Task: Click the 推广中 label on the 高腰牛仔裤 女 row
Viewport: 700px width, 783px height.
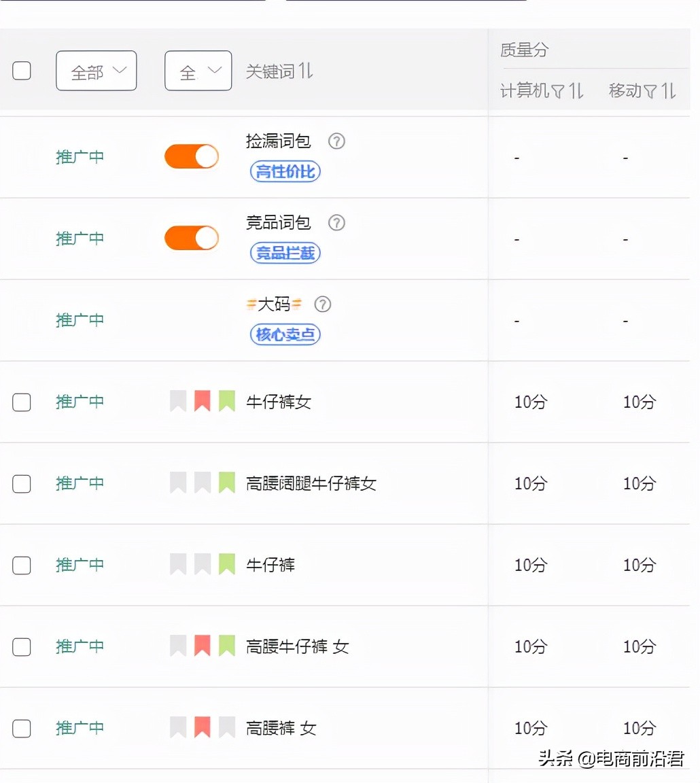Action: 80,646
